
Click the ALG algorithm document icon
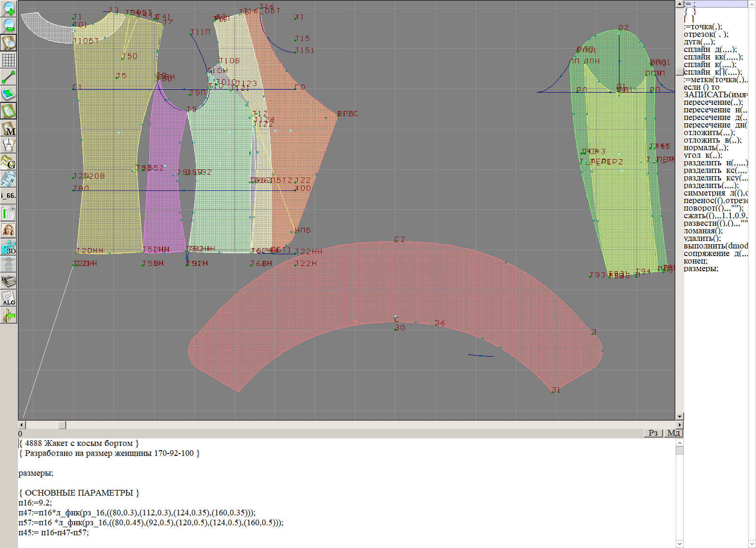tap(9, 299)
